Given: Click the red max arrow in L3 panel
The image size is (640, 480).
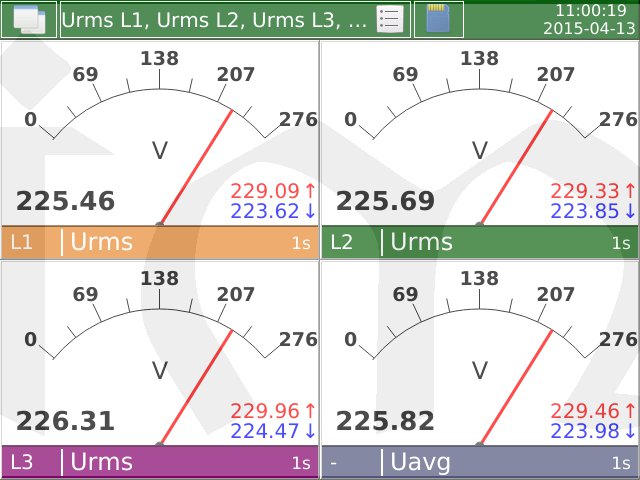Looking at the screenshot, I should (x=310, y=410).
